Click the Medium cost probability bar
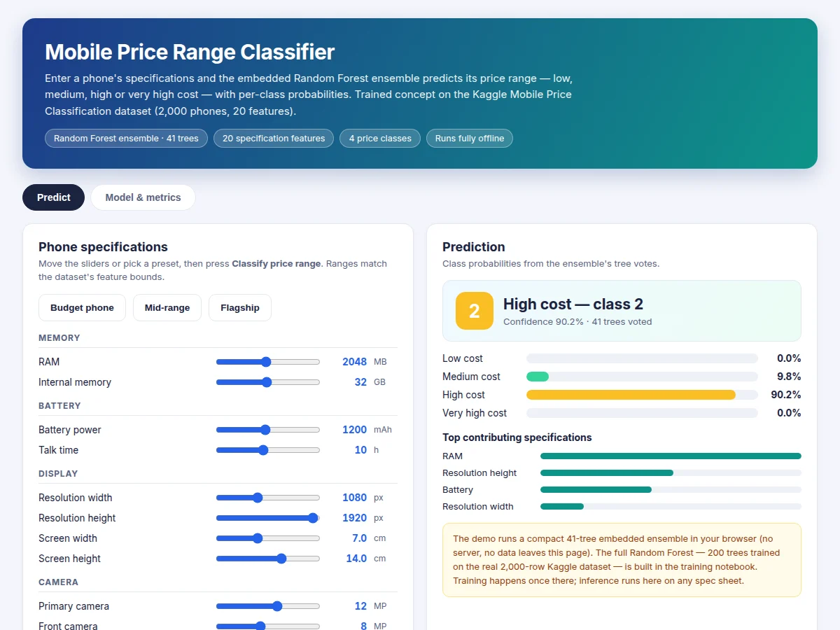This screenshot has width=840, height=630. [642, 377]
